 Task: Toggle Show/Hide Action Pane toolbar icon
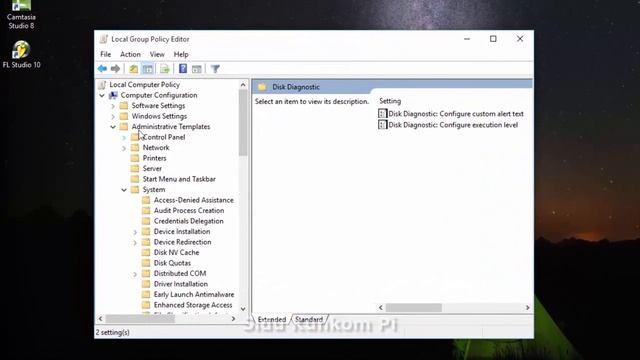197,69
